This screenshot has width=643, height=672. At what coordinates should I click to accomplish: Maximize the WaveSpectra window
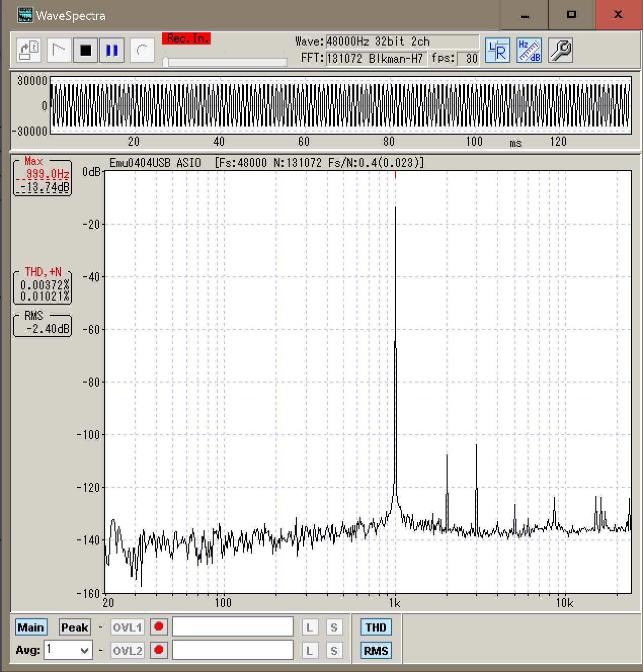coord(572,15)
